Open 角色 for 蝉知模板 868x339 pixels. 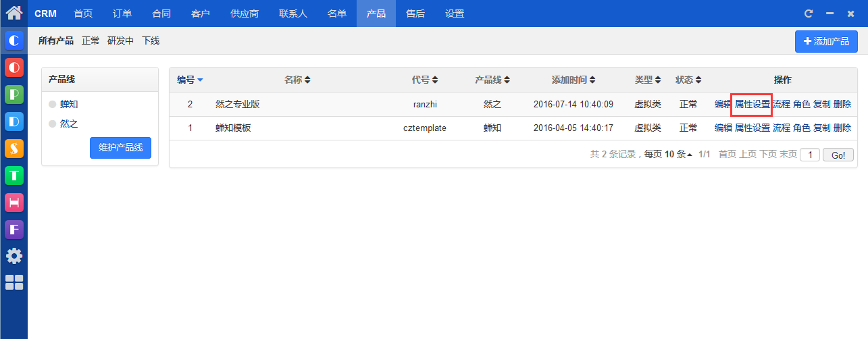tap(802, 128)
